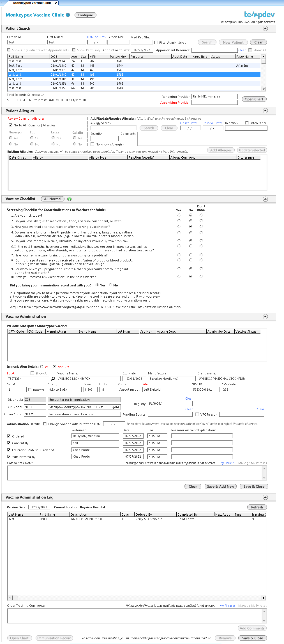Click the lot number magnifier search icon
Image resolution: width=284 pixels, height=644 pixels.
(x=53, y=379)
